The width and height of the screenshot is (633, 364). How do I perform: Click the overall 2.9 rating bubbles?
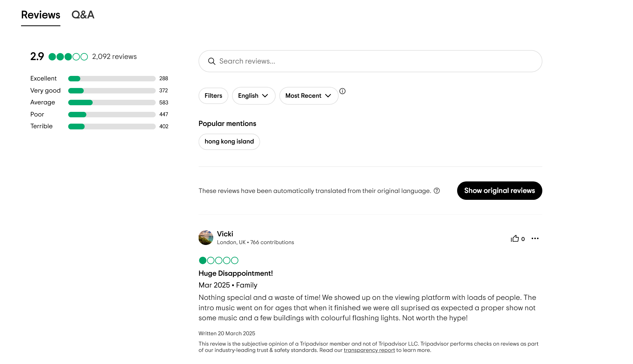coord(68,57)
